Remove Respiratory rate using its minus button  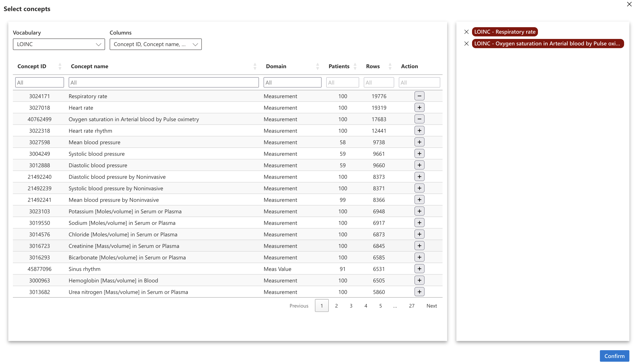419,96
